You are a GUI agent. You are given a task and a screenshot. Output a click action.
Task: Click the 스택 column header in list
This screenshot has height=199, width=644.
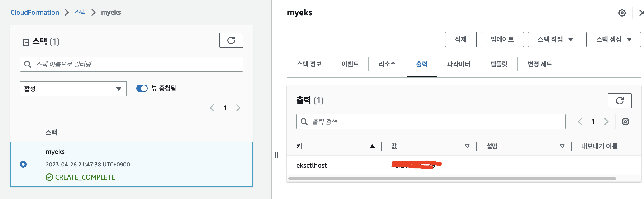click(51, 133)
